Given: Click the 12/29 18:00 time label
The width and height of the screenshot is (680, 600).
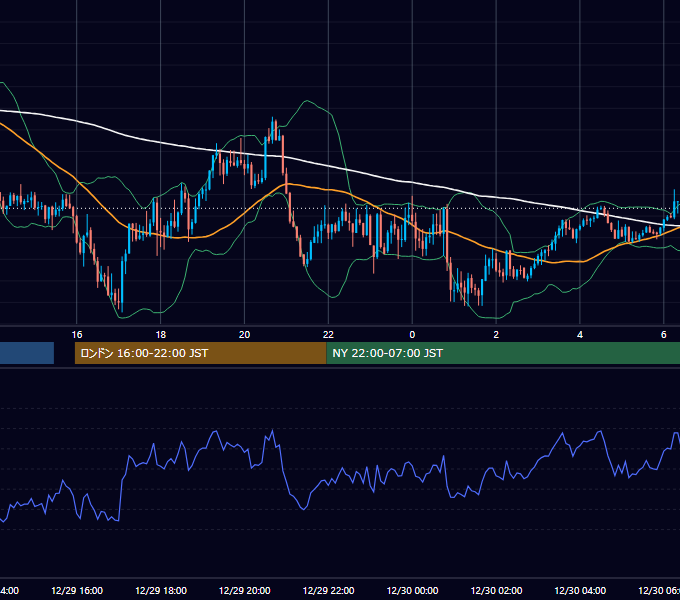Looking at the screenshot, I should 161,590.
